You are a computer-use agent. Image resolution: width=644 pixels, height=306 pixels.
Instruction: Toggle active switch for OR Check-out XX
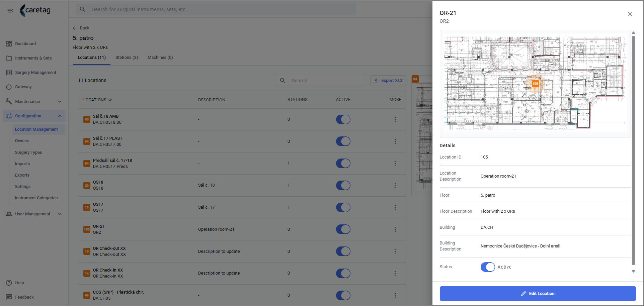coord(343,251)
